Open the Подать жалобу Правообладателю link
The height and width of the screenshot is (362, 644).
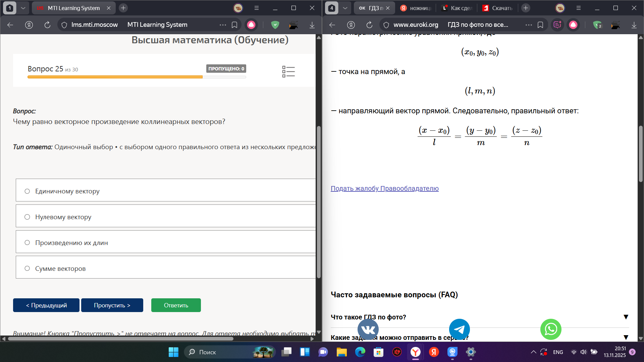pos(385,188)
